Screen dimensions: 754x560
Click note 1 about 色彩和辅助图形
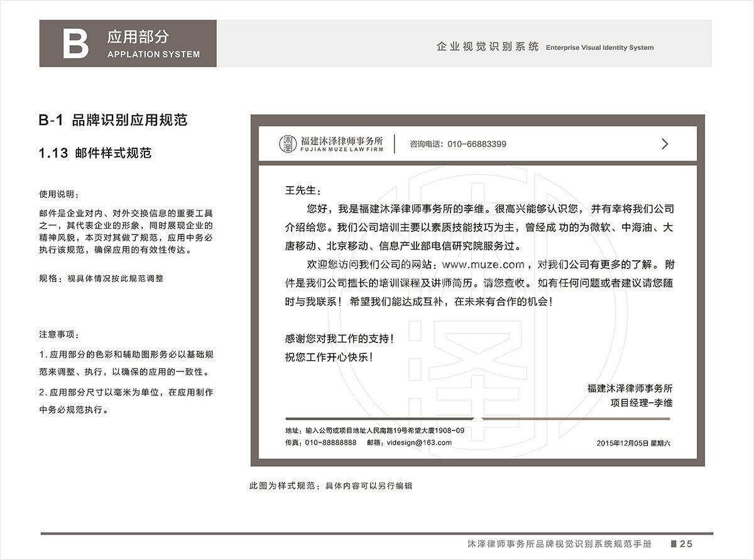pos(126,363)
